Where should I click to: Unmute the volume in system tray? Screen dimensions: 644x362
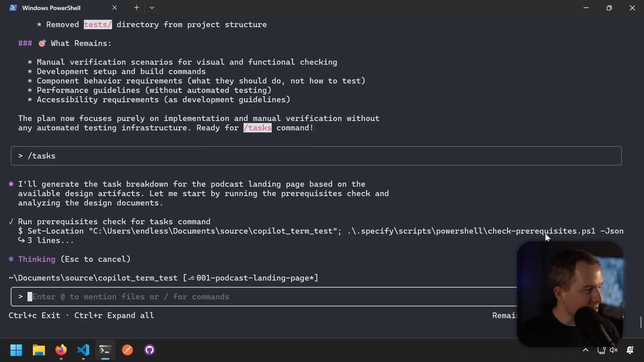[613, 350]
